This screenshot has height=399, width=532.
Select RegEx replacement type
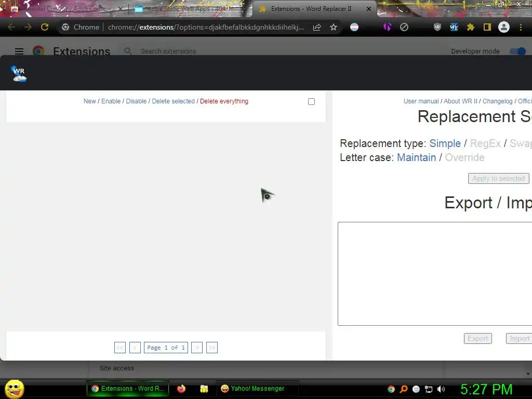point(485,143)
